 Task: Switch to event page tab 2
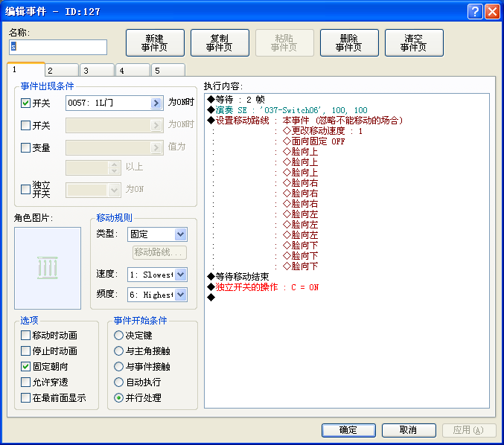(x=62, y=71)
